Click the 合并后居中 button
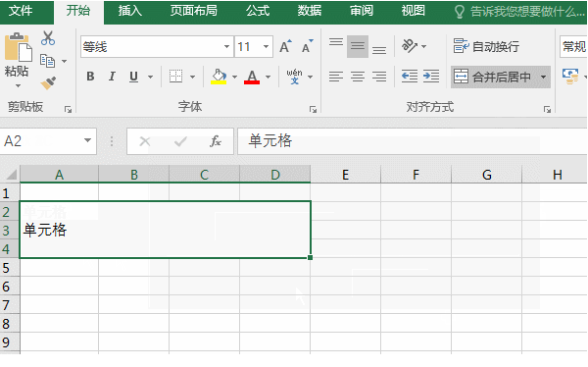Screen dimensions: 588x367 point(493,77)
